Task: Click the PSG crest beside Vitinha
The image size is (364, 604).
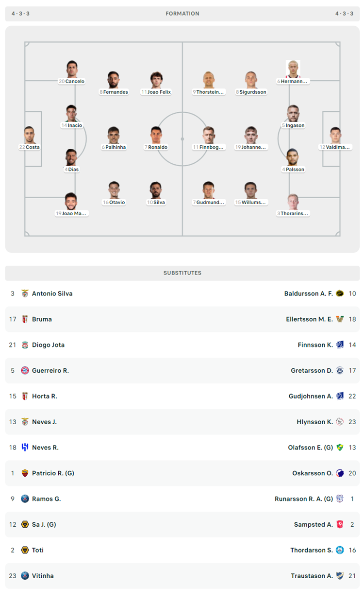Action: [25, 575]
